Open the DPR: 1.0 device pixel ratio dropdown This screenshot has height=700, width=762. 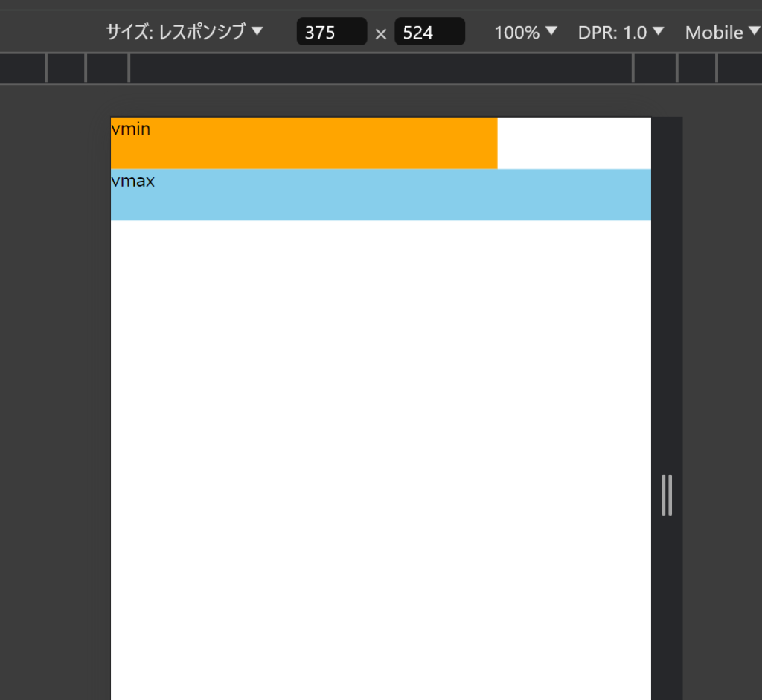click(x=621, y=32)
